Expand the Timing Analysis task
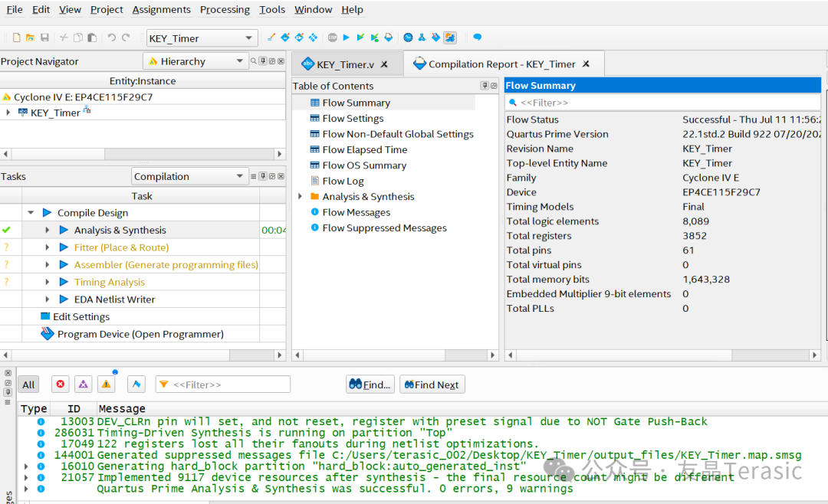Screen dimensions: 828x504 pyautogui.click(x=47, y=282)
